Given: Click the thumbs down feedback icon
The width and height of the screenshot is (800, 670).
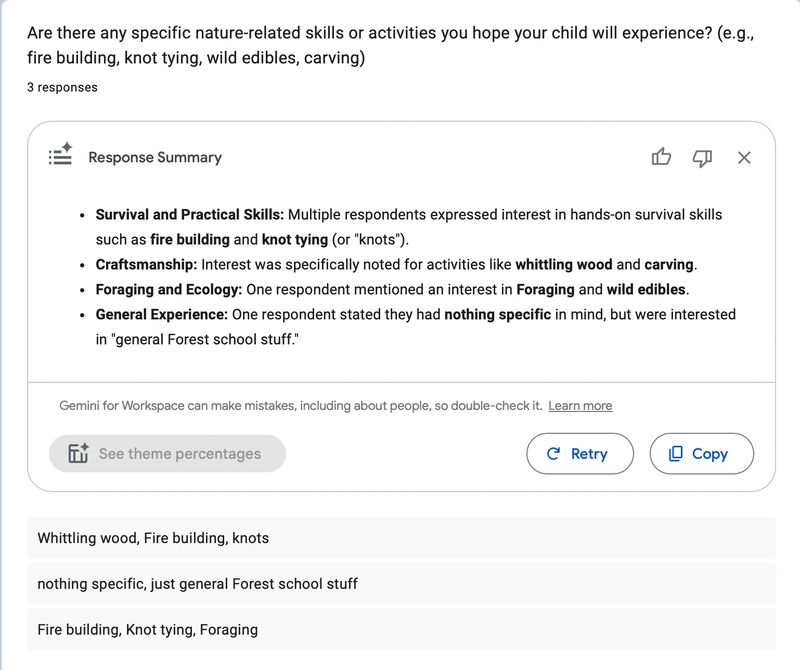Looking at the screenshot, I should point(702,157).
